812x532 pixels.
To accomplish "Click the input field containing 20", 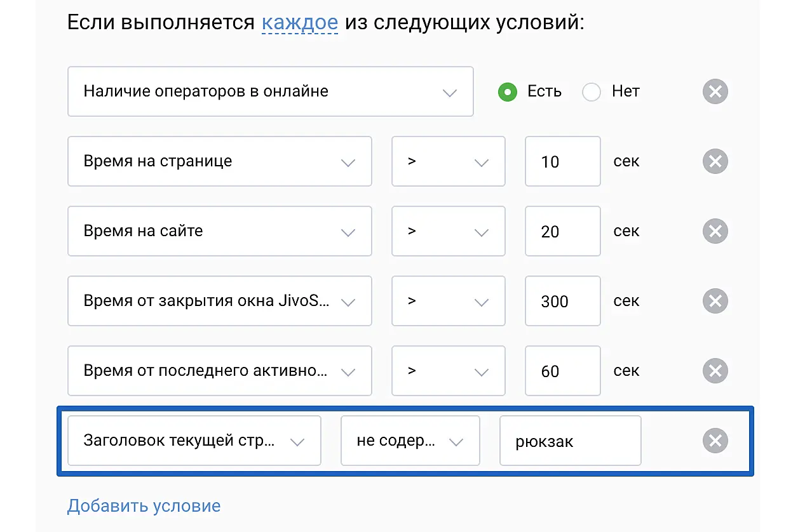I will (x=562, y=231).
